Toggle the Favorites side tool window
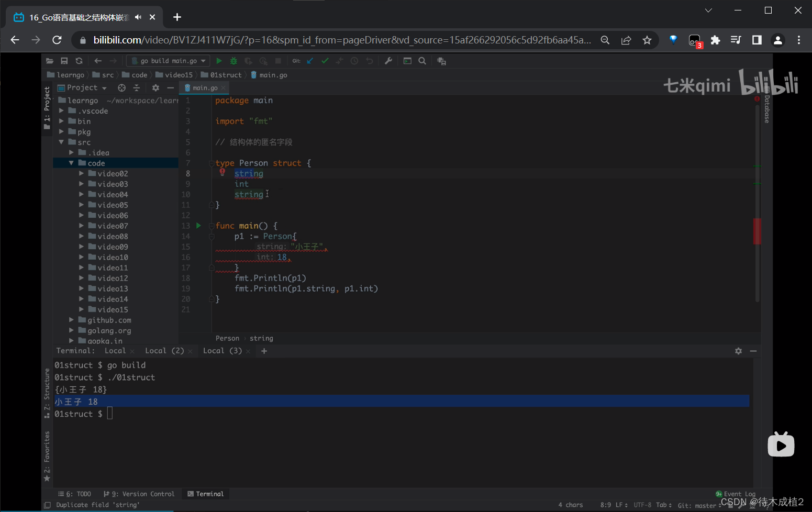 [47, 457]
